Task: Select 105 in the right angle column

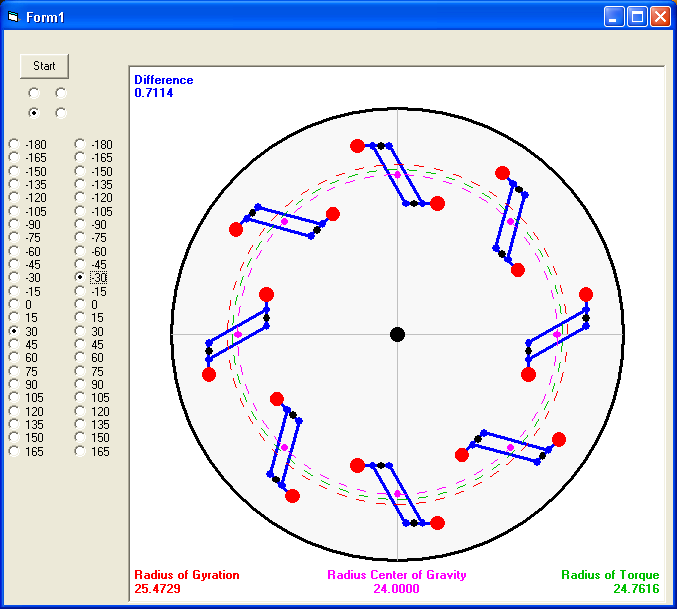Action: coord(92,398)
